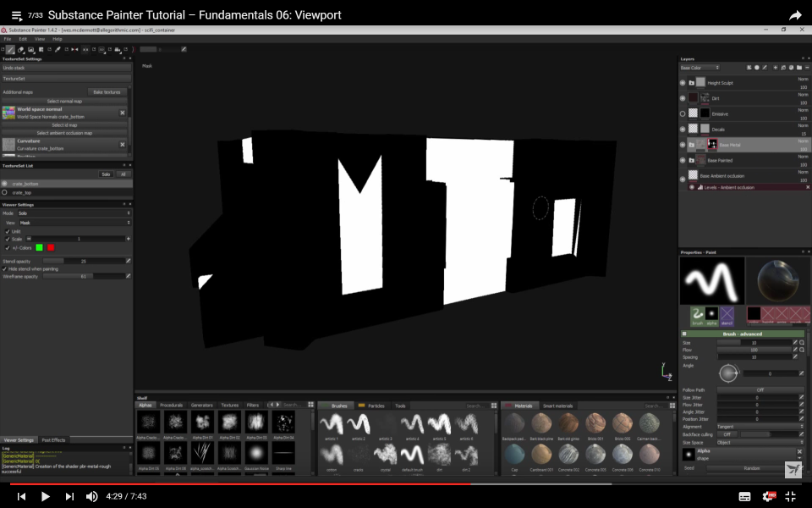Open the View Mask dropdown

pyautogui.click(x=74, y=223)
